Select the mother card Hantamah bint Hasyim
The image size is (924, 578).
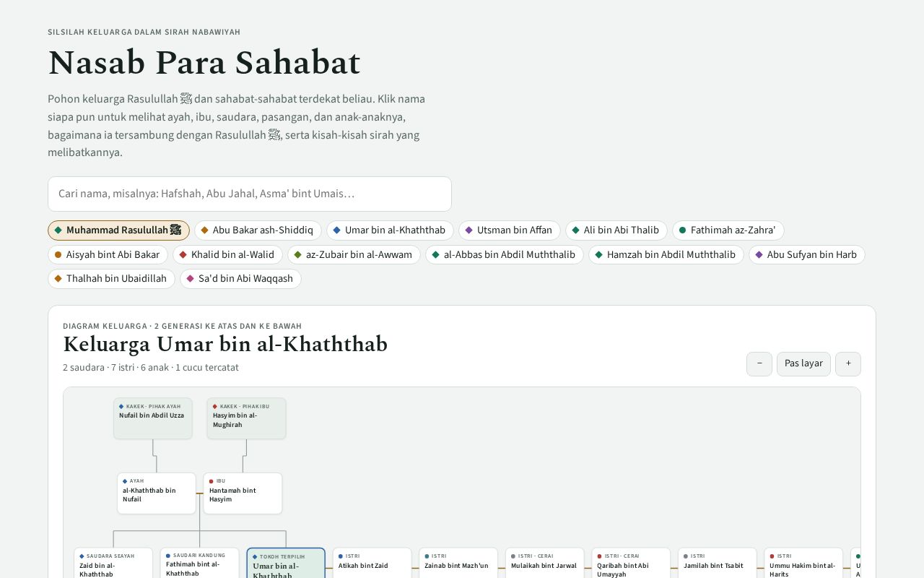[243, 493]
